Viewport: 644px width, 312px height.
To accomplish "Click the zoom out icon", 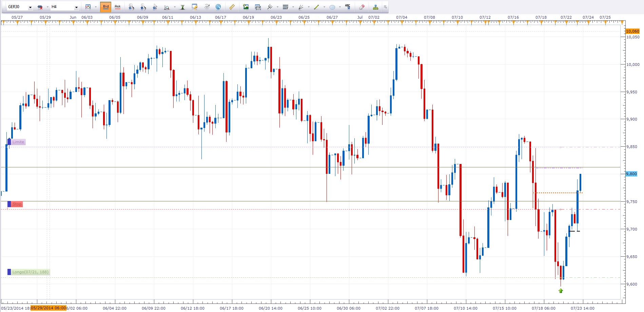I will 143,7.
